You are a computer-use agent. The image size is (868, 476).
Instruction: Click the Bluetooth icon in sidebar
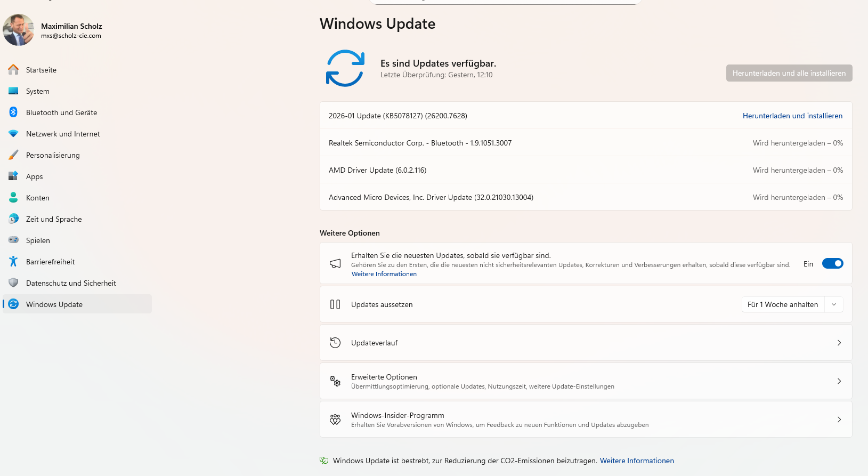[x=13, y=112]
